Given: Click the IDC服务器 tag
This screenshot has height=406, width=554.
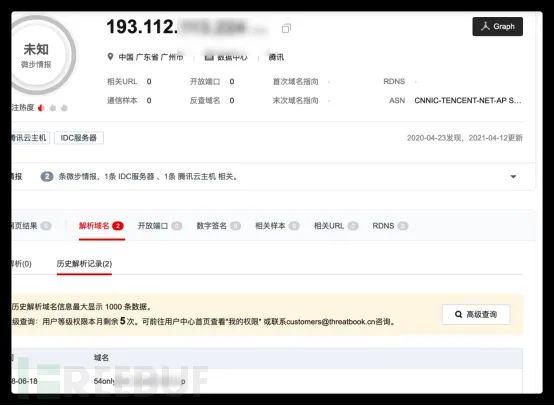Looking at the screenshot, I should pos(79,138).
